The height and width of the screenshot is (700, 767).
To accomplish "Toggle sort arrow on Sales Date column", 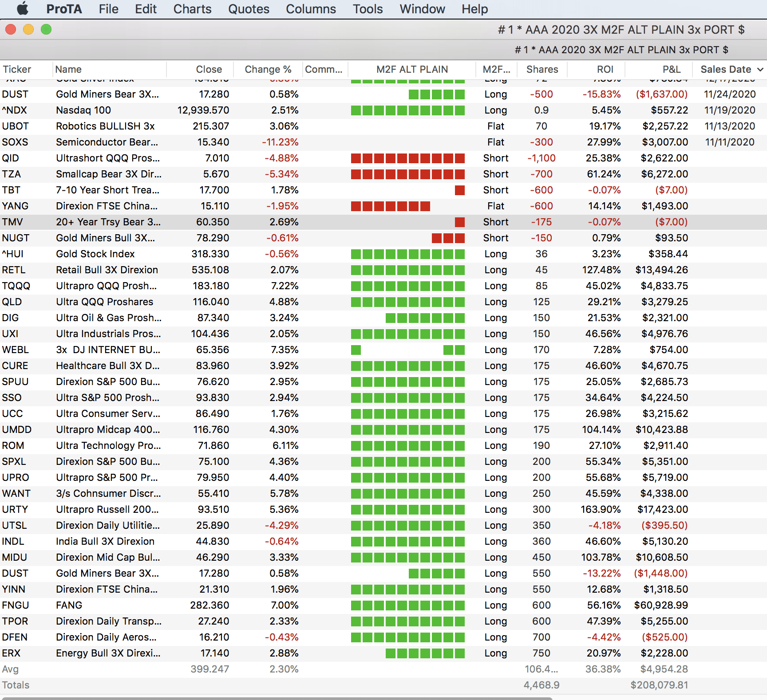I will 760,70.
